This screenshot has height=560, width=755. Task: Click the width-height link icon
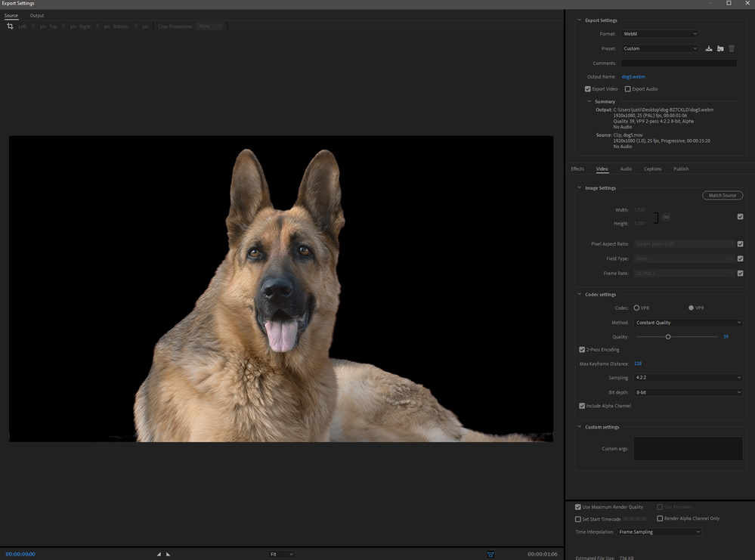(x=666, y=217)
